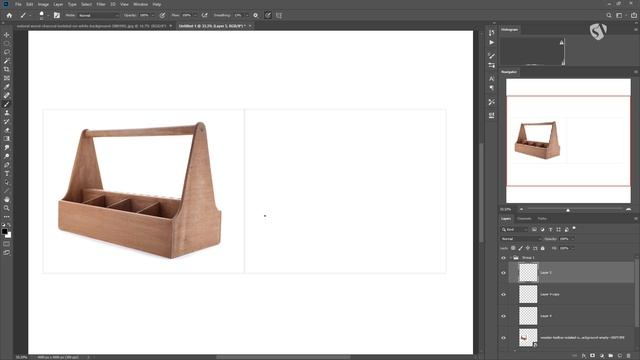The height and width of the screenshot is (360, 640).
Task: Open the Character panel icon
Action: [x=491, y=79]
